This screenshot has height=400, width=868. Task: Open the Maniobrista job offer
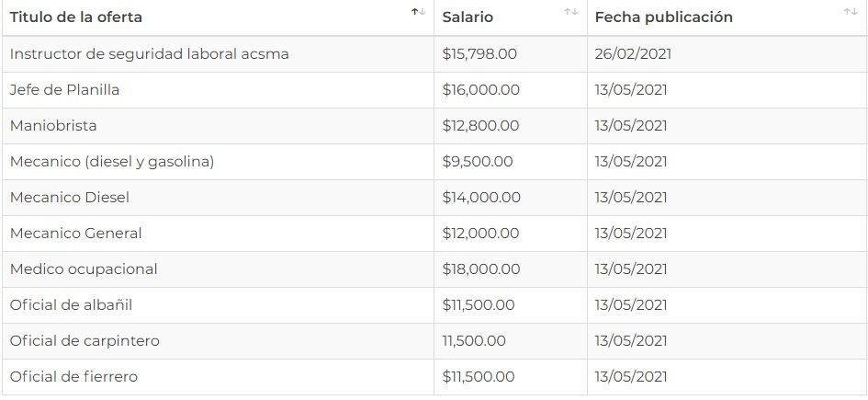[x=53, y=126]
